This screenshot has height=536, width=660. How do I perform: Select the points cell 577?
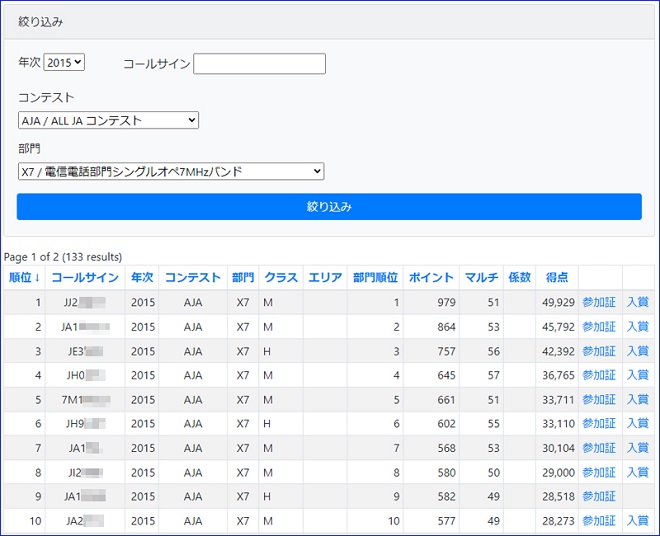point(431,521)
